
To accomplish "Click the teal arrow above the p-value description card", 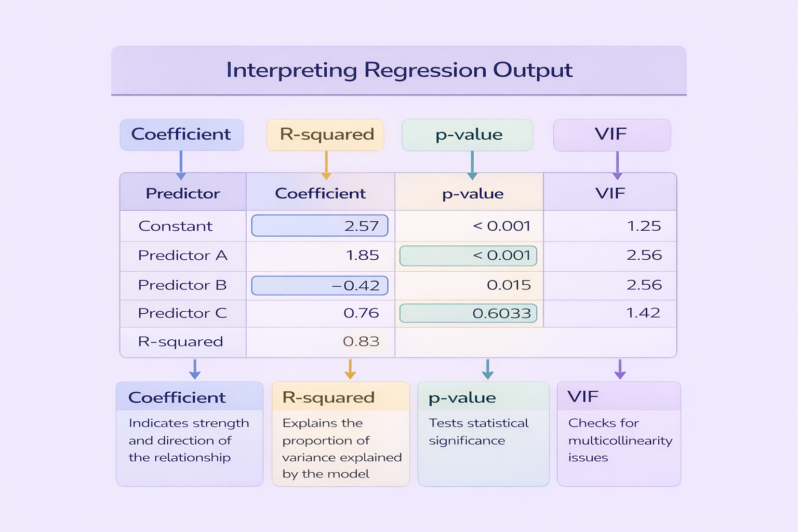I will click(x=487, y=369).
